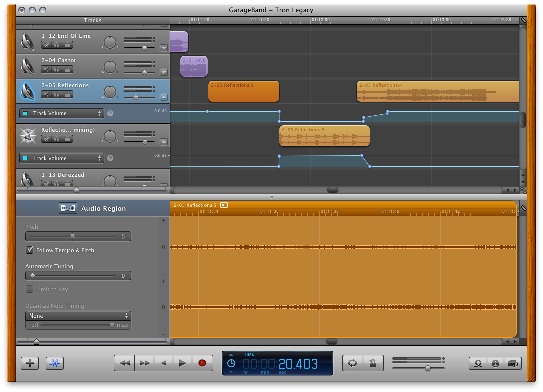543x392 pixels.
Task: Collapse automation lane of Reflectio... mixing) track
Action: (164, 142)
